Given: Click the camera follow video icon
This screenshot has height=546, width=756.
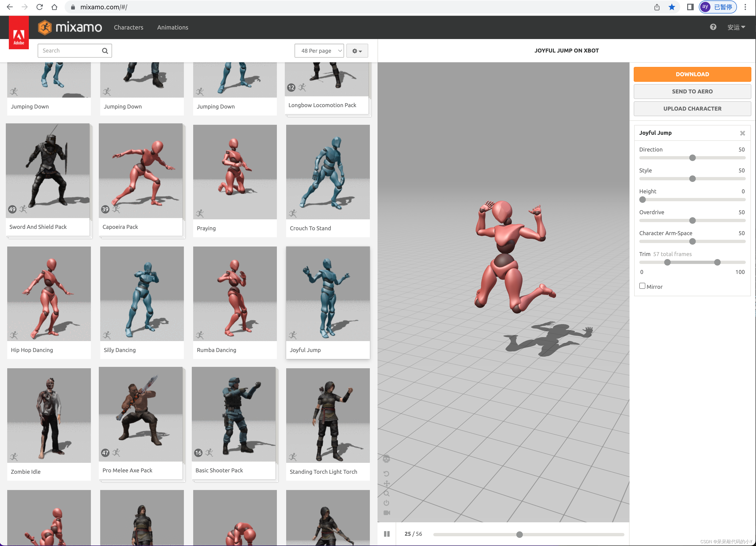Looking at the screenshot, I should pyautogui.click(x=386, y=513).
